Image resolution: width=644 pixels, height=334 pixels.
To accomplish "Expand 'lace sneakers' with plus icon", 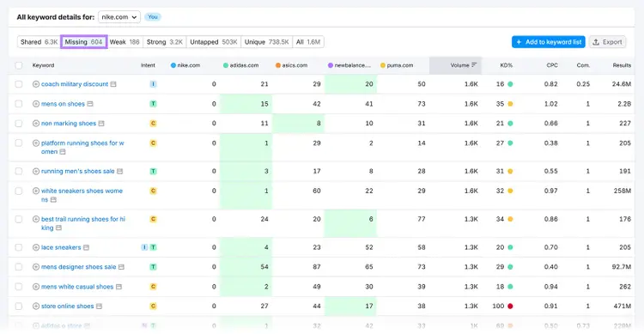I will tap(36, 247).
